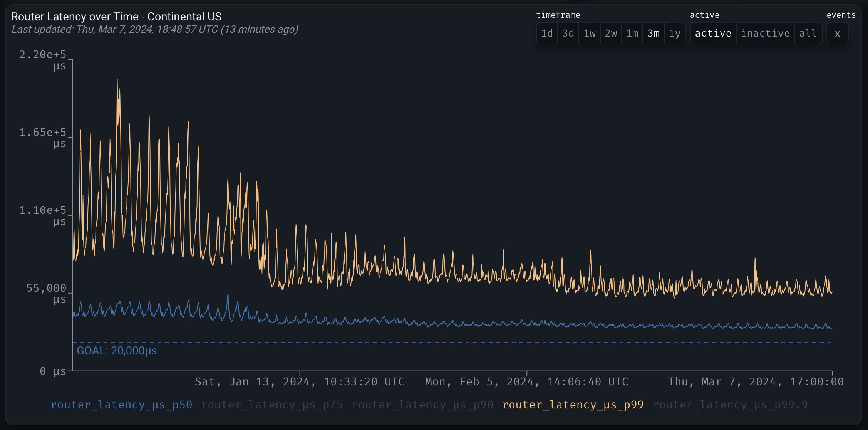Filter to inactive routers
The width and height of the screenshot is (868, 430).
coord(765,34)
